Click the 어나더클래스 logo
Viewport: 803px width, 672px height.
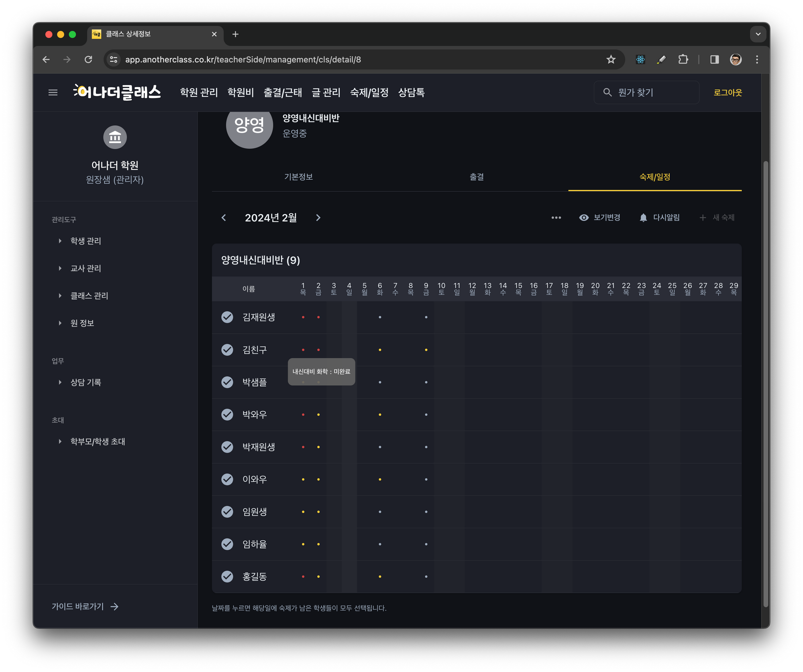pyautogui.click(x=117, y=92)
